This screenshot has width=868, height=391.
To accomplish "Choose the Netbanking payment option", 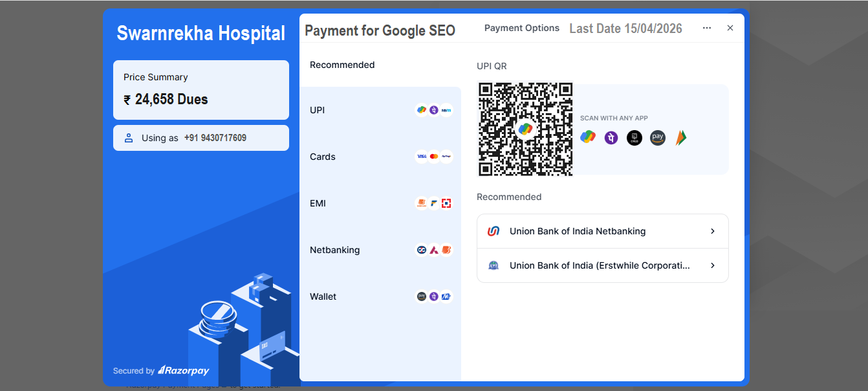I will tap(334, 250).
